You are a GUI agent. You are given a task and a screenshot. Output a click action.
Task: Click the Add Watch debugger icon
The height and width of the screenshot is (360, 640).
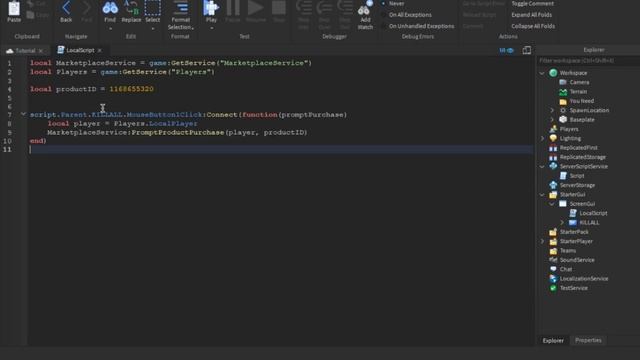pyautogui.click(x=365, y=15)
